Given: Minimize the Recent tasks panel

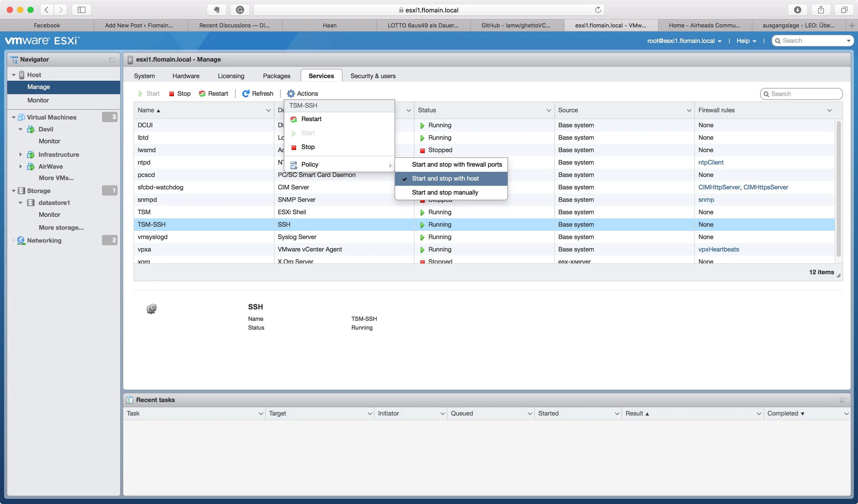Looking at the screenshot, I should 842,400.
